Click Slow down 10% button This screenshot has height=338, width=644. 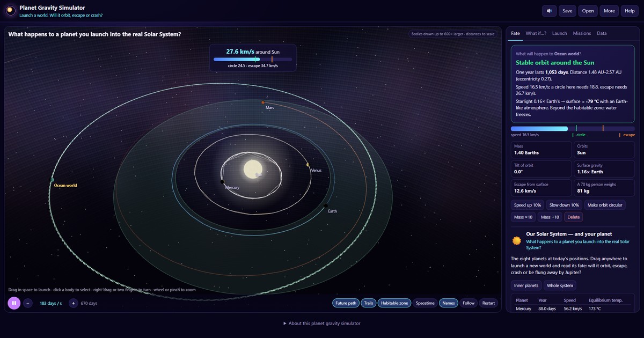pyautogui.click(x=563, y=205)
